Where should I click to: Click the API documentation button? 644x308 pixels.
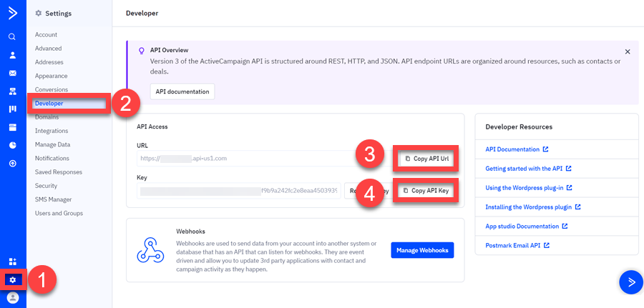click(x=182, y=91)
